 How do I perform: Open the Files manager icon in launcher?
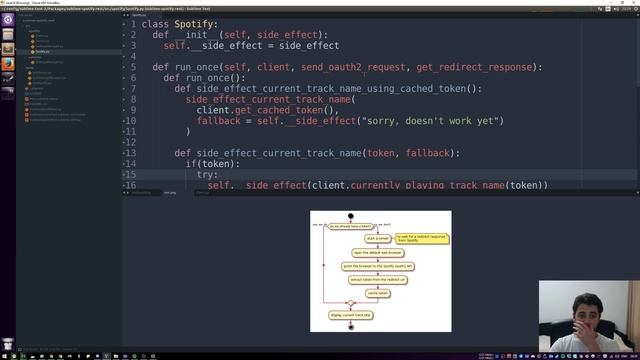click(8, 34)
